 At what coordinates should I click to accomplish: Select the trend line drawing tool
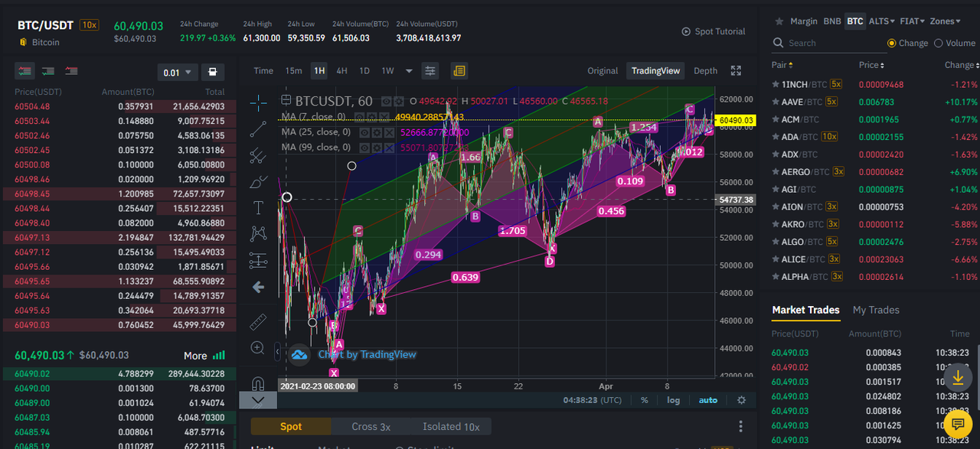[x=259, y=129]
